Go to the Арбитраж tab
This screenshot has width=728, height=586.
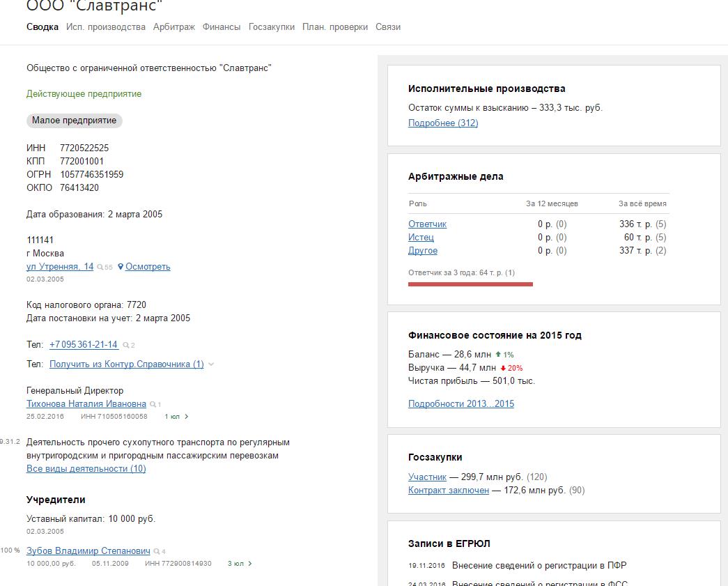click(x=174, y=27)
